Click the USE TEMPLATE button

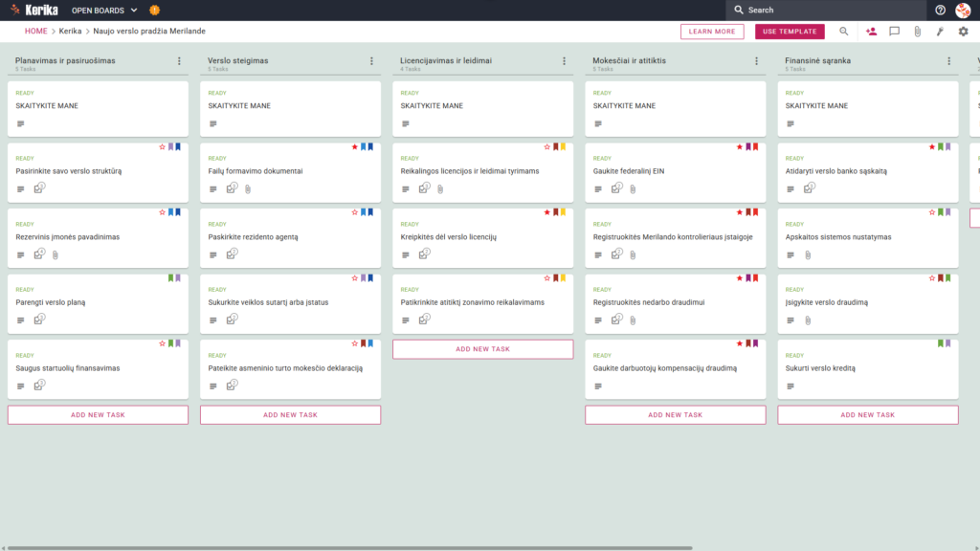point(790,32)
